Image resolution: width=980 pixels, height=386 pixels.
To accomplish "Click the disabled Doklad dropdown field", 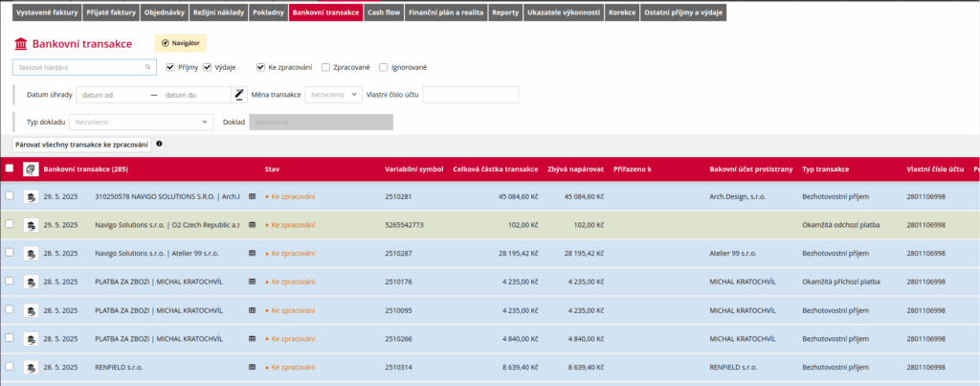I will tap(322, 123).
